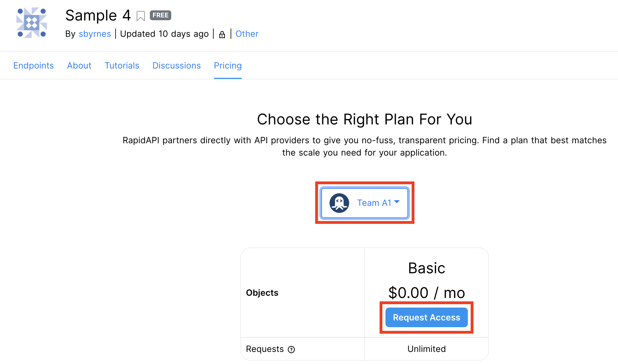The height and width of the screenshot is (364, 618).
Task: Request Access to the Basic plan
Action: (426, 317)
